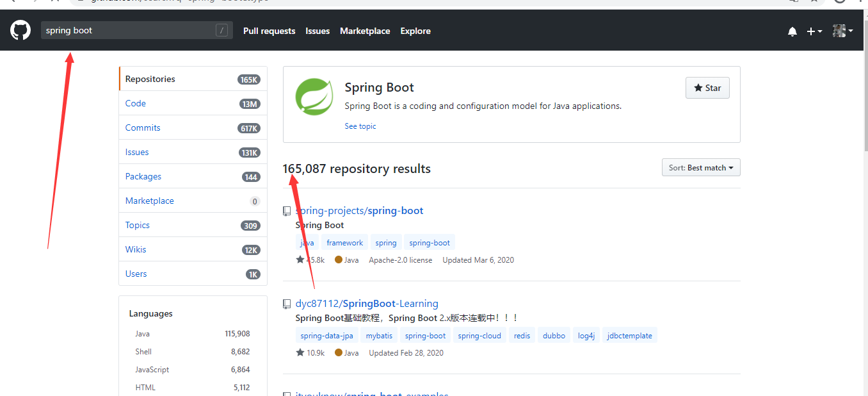Screen dimensions: 868x396
Task: Focus the spring boot search field
Action: click(x=136, y=30)
